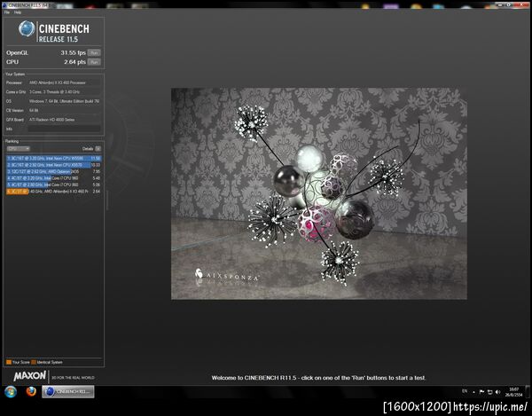The image size is (532, 416).
Task: Click the Show Desktop button
Action: click(x=528, y=392)
